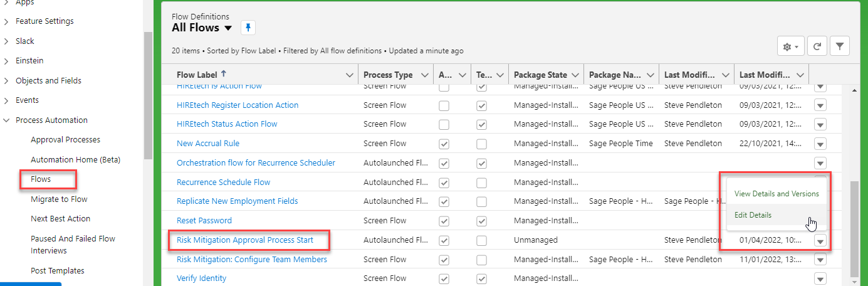Toggle Template checkbox for Reset Password
This screenshot has height=286, width=868.
(x=481, y=221)
